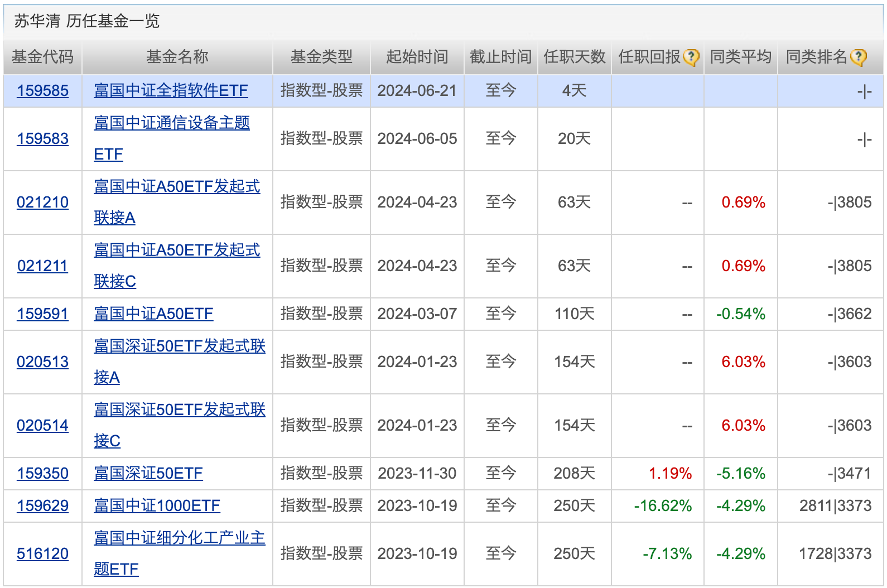Open fund code 020514 link
This screenshot has height=588, width=887.
42,425
